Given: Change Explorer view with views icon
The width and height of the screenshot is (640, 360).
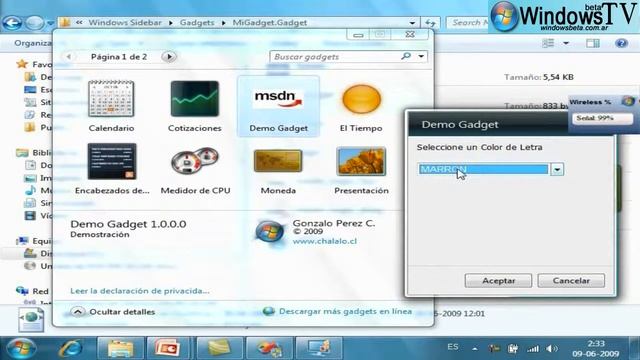Looking at the screenshot, I should click(x=548, y=43).
